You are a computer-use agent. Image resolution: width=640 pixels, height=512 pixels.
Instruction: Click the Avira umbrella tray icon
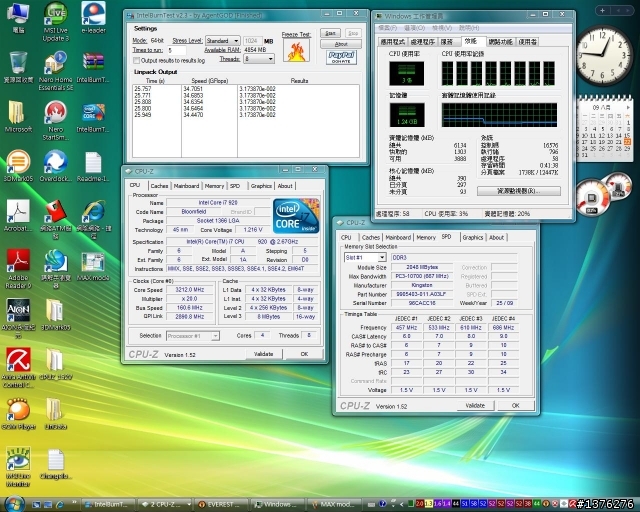572,504
